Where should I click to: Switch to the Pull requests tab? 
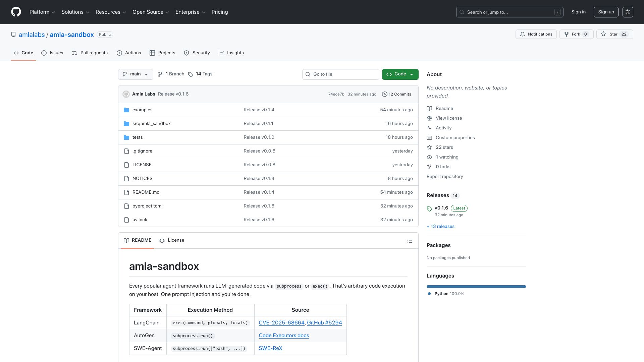(x=90, y=53)
